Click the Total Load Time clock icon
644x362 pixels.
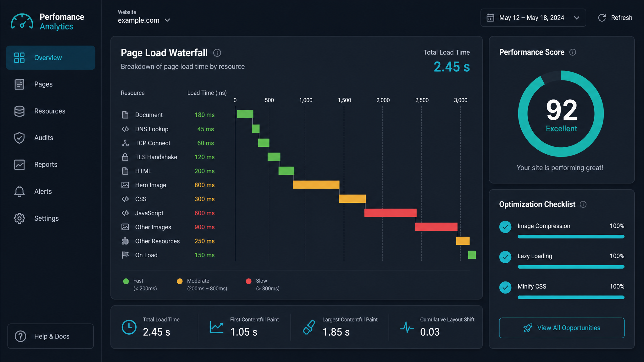pos(129,327)
